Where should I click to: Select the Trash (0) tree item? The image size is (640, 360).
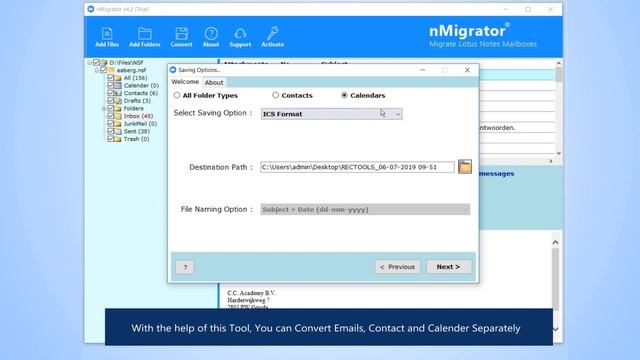coord(136,139)
